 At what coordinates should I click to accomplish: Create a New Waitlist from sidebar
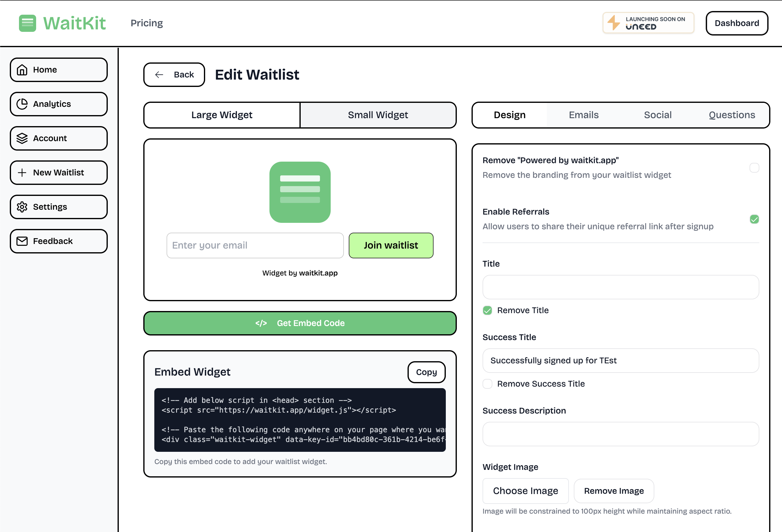[58, 173]
